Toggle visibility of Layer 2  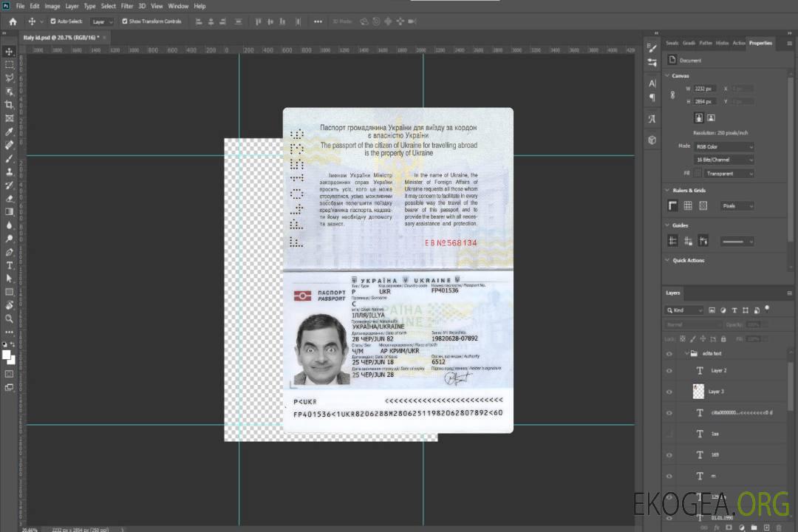click(x=669, y=371)
